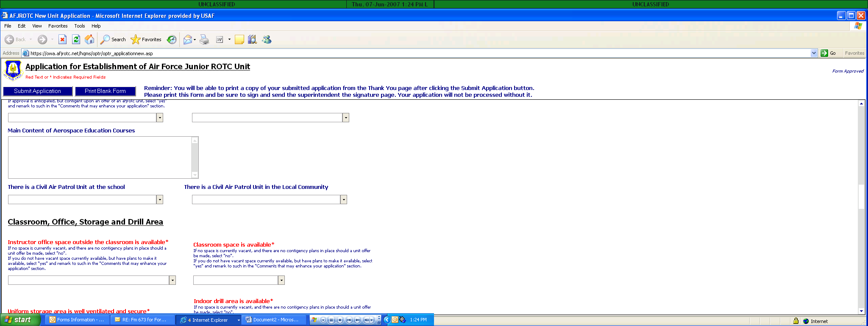This screenshot has height=326, width=868.
Task: Open the Research book-and-magnifier icon
Action: (252, 39)
